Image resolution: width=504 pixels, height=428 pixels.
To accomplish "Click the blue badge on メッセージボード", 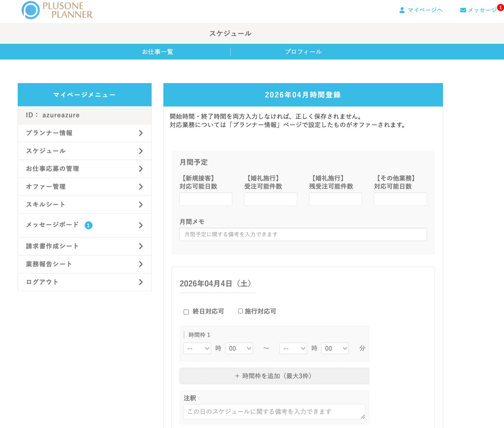I will 88,225.
